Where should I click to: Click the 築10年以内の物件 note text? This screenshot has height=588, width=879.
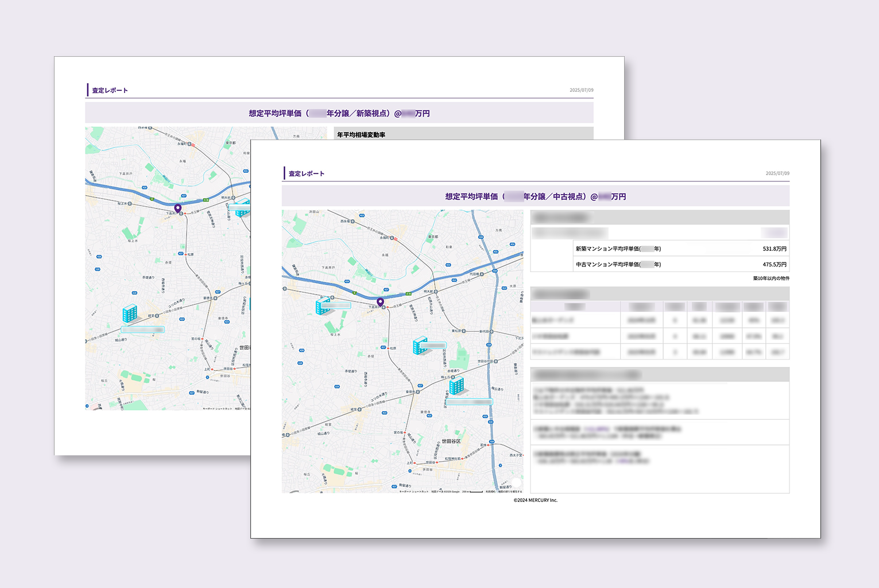click(770, 278)
